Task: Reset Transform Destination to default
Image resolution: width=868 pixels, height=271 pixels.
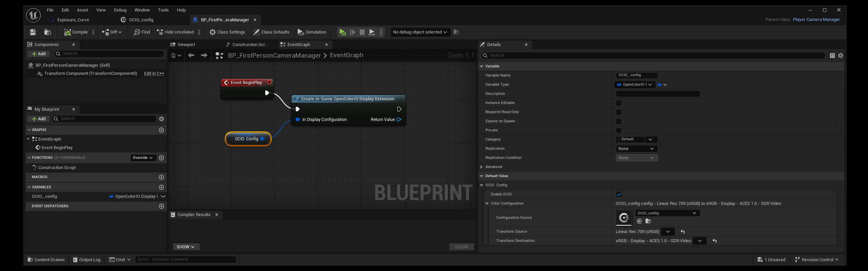Action: click(x=715, y=241)
